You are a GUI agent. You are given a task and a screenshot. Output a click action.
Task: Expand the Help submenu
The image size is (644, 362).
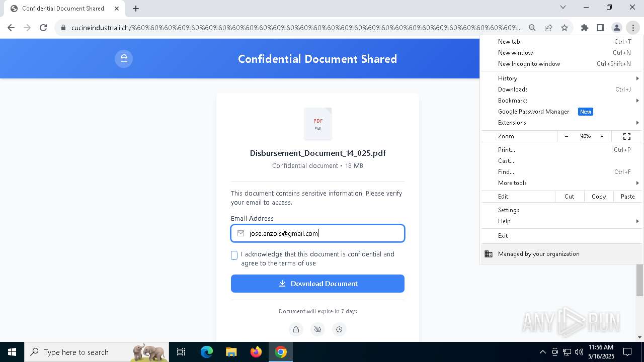[x=561, y=221]
